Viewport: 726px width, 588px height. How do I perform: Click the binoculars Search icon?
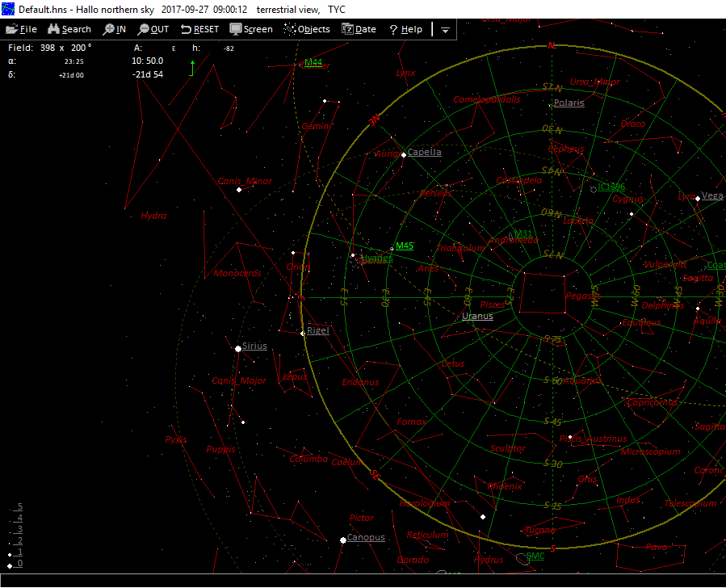coord(54,29)
